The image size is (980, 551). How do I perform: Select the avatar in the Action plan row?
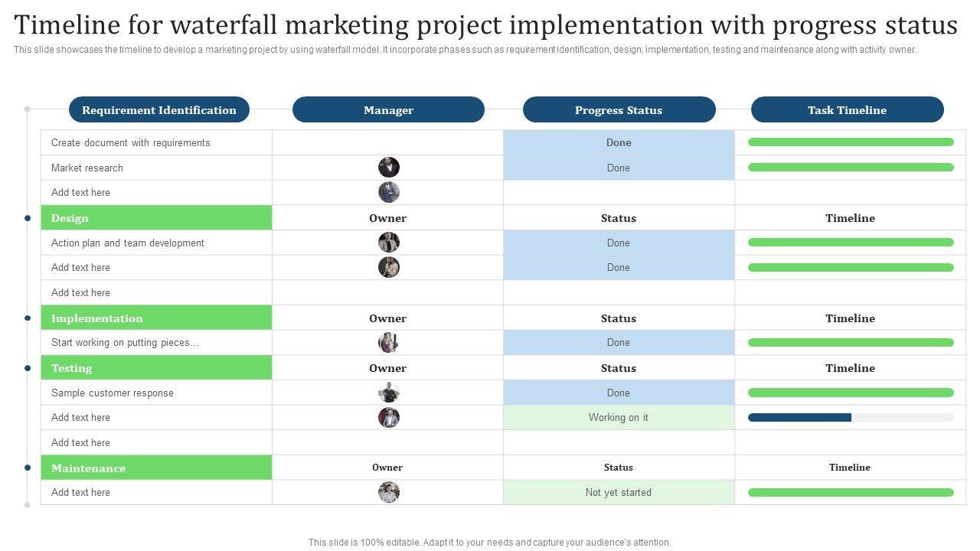click(389, 243)
